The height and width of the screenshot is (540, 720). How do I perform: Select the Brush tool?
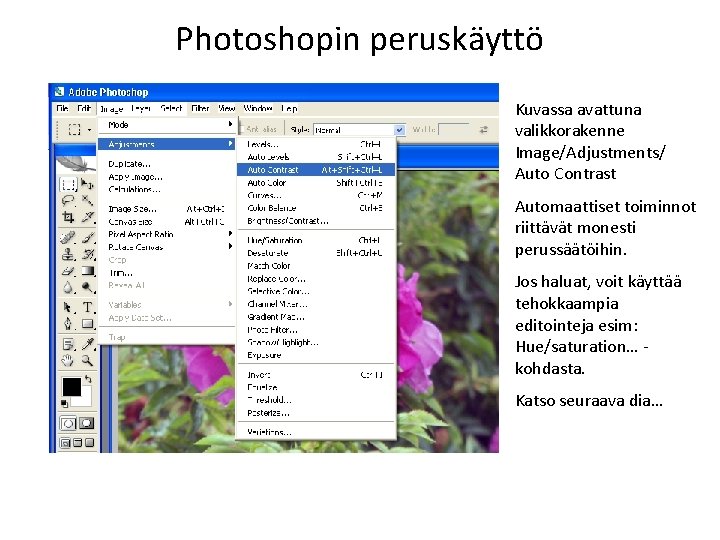pos(87,238)
